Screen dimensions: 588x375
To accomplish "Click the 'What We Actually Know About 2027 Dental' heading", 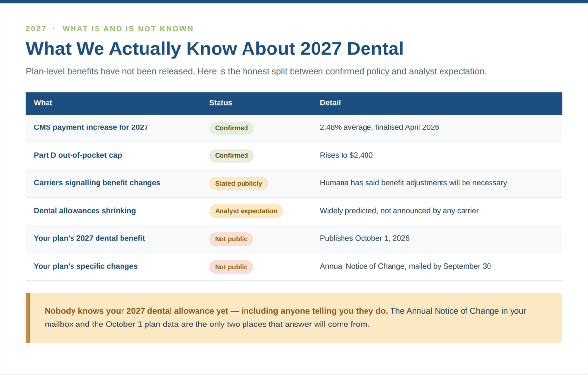I will point(215,49).
